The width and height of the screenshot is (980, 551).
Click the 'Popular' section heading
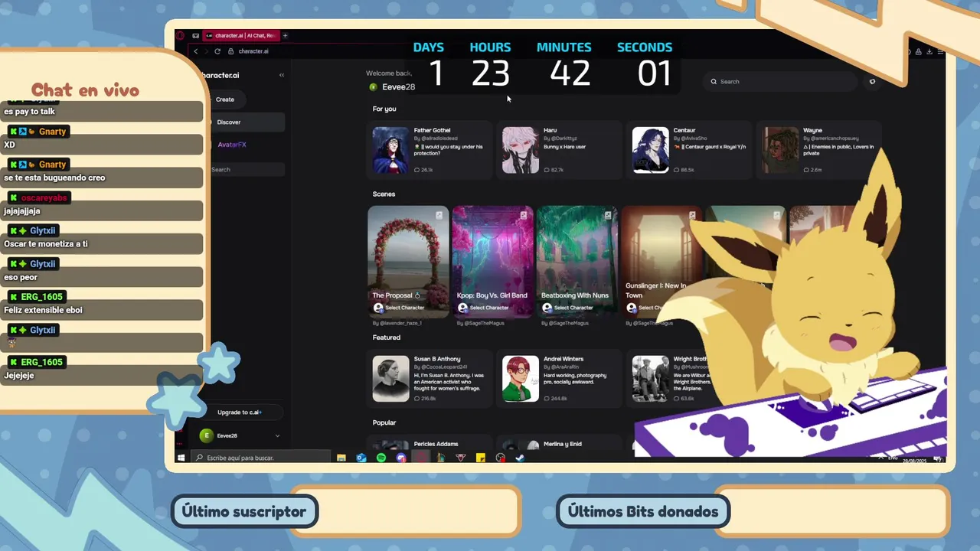click(384, 422)
